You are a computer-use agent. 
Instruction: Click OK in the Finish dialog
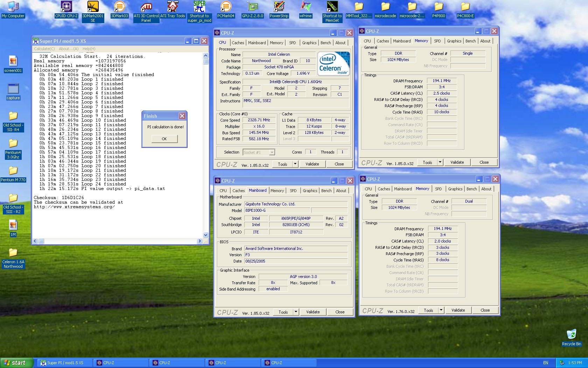[x=164, y=139]
